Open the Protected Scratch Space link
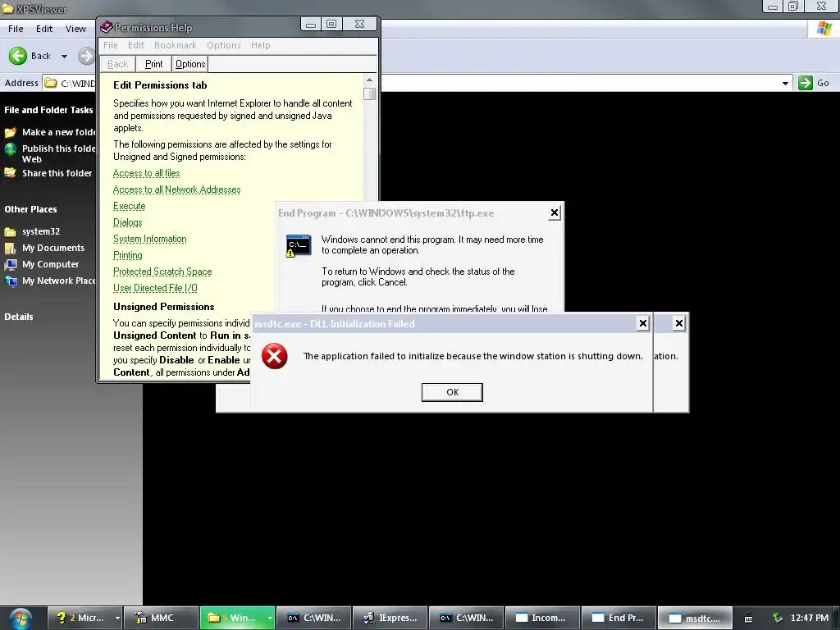 pyautogui.click(x=162, y=272)
